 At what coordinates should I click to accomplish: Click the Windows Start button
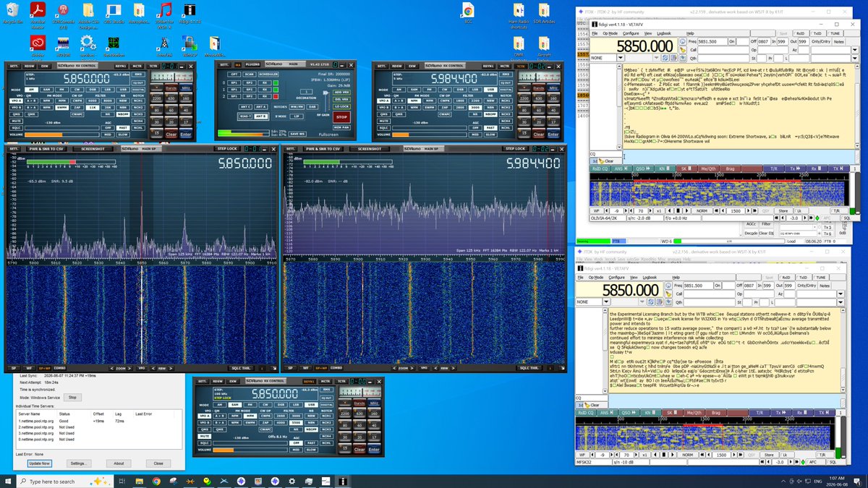tap(8, 480)
